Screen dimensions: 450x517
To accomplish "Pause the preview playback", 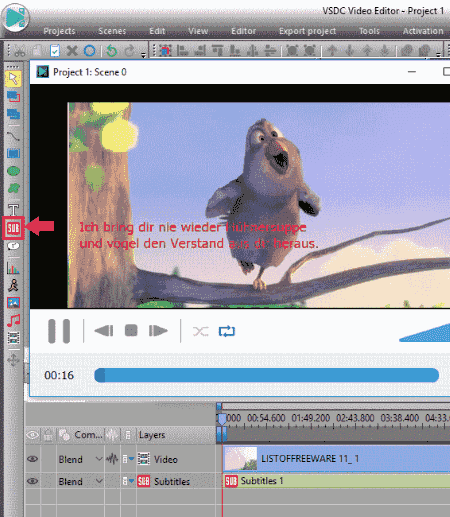I will click(x=59, y=331).
